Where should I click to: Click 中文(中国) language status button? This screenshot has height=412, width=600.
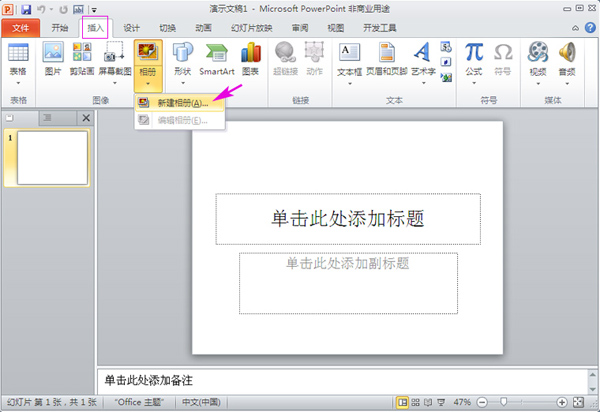pyautogui.click(x=201, y=402)
